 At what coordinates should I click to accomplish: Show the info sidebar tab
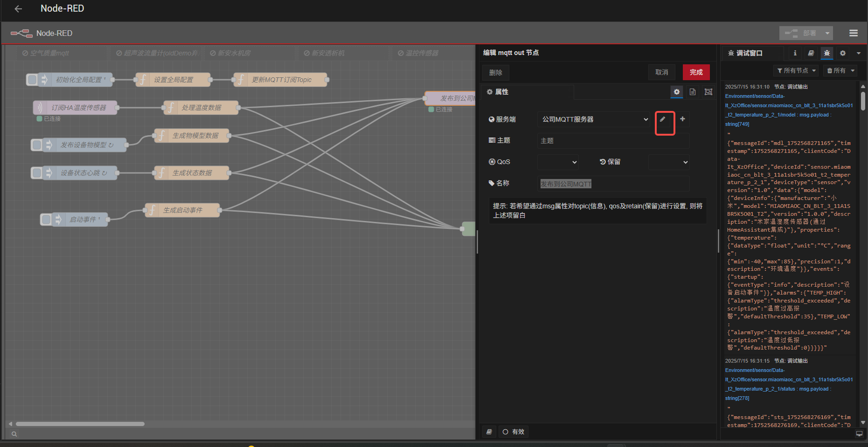click(x=795, y=53)
